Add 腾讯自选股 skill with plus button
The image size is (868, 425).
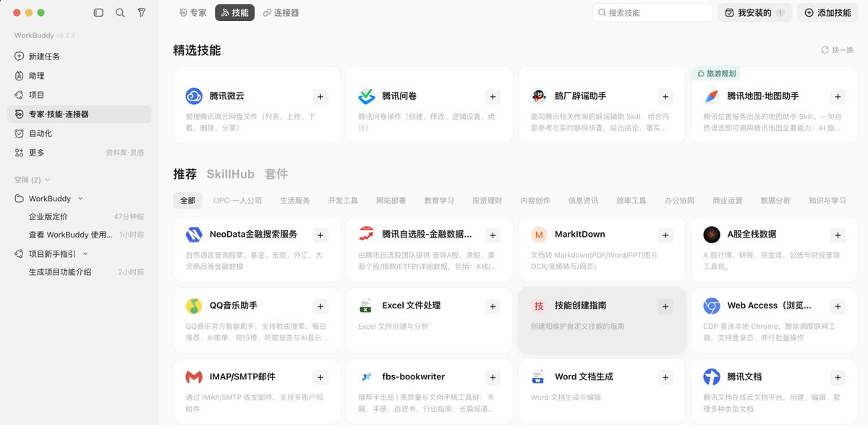[x=493, y=235]
